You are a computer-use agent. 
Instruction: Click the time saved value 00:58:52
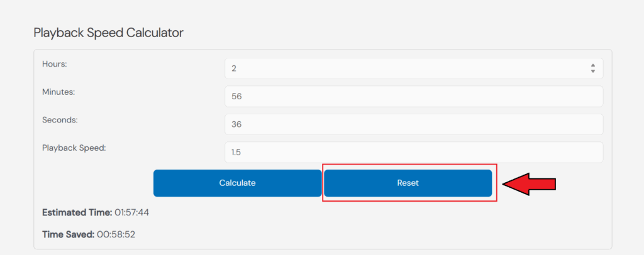(x=115, y=234)
